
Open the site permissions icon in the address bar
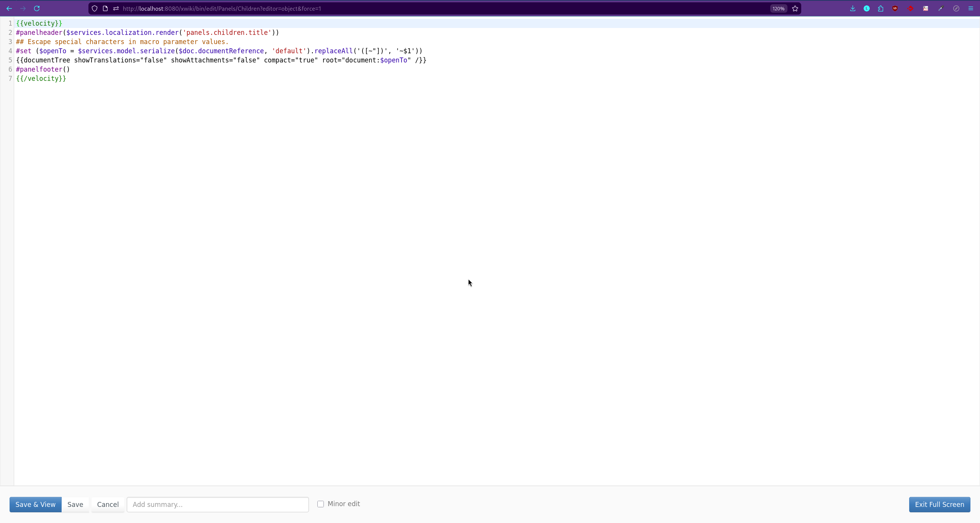116,8
